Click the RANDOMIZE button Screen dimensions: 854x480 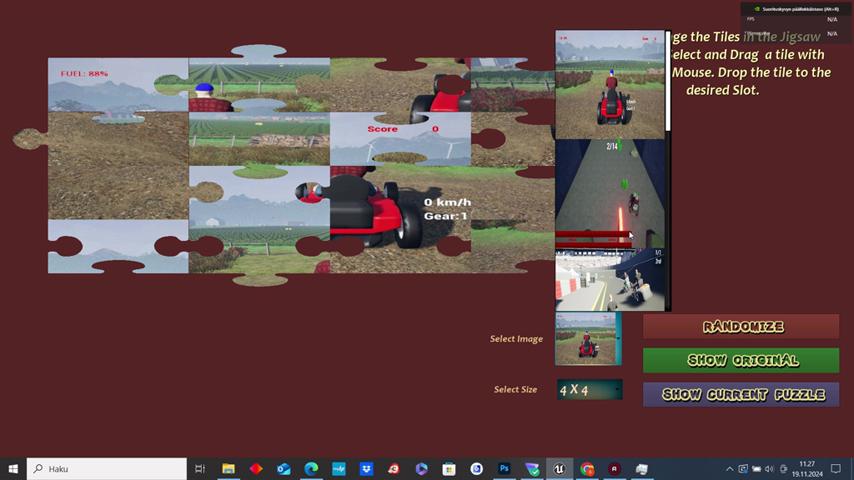[x=741, y=326]
